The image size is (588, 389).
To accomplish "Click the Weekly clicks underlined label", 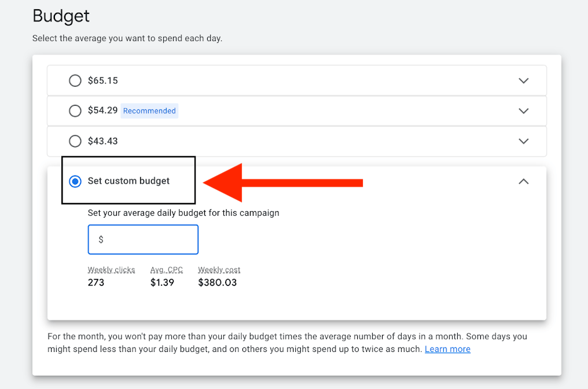I will click(111, 270).
